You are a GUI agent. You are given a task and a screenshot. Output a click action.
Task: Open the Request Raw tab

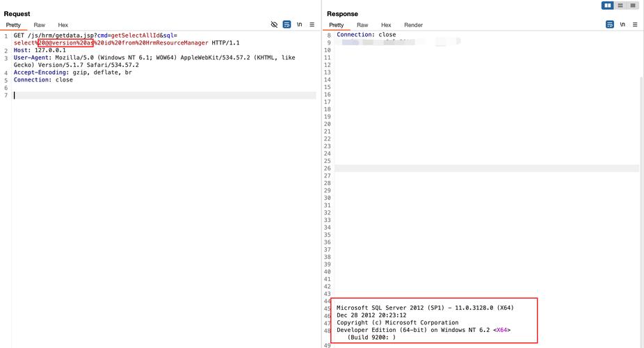click(40, 25)
